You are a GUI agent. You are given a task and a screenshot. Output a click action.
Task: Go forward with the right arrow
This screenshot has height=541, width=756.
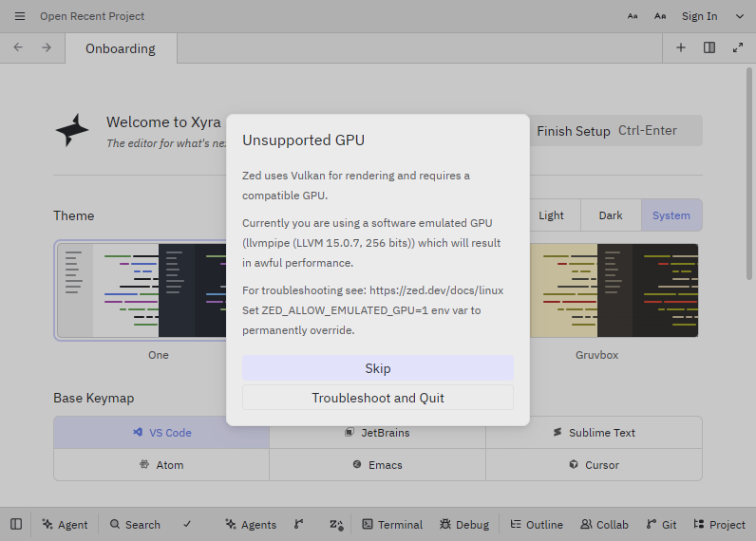click(47, 47)
